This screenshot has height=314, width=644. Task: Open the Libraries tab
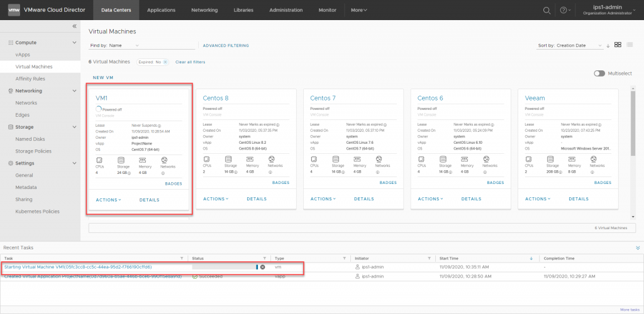243,10
